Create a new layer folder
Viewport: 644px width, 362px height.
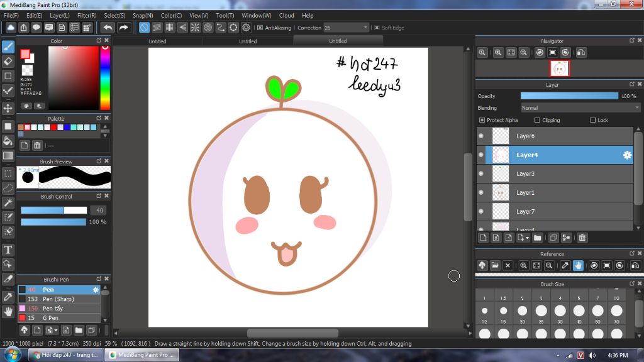537,238
